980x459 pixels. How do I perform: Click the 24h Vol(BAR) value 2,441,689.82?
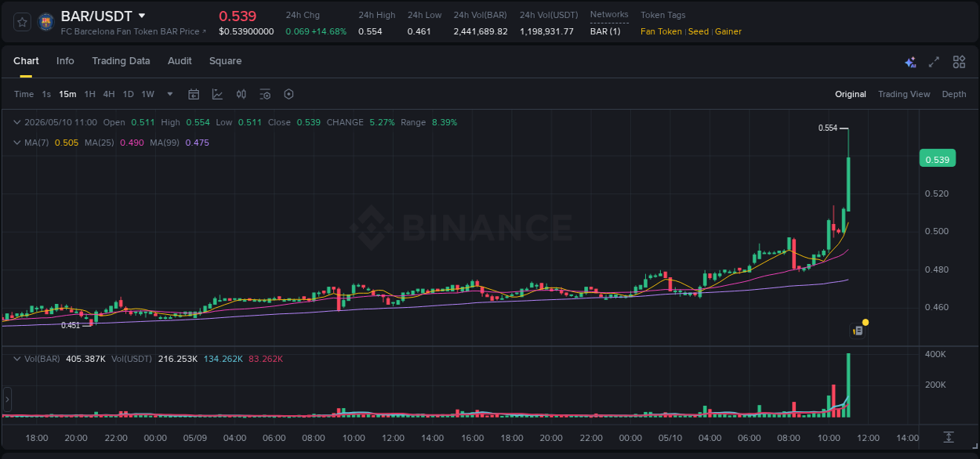pyautogui.click(x=481, y=31)
